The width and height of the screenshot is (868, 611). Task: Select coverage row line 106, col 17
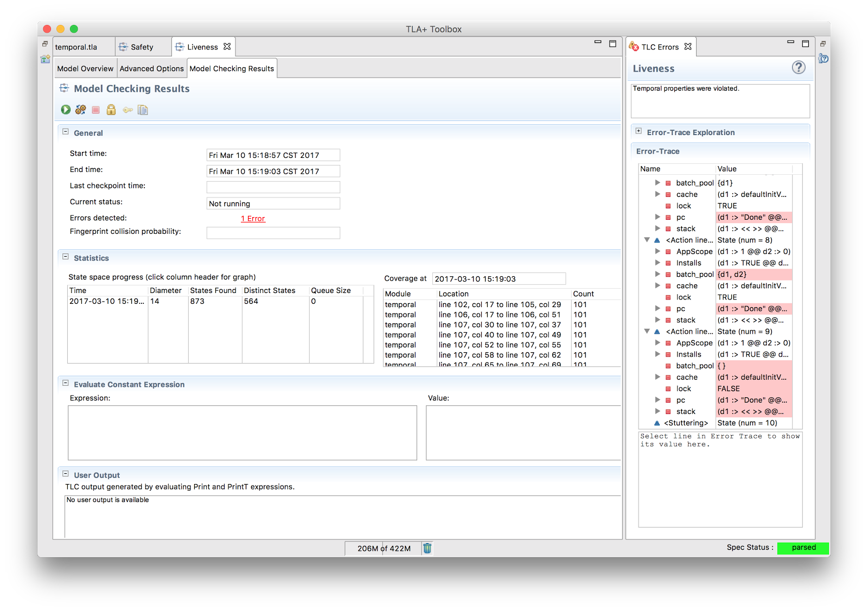click(x=502, y=315)
